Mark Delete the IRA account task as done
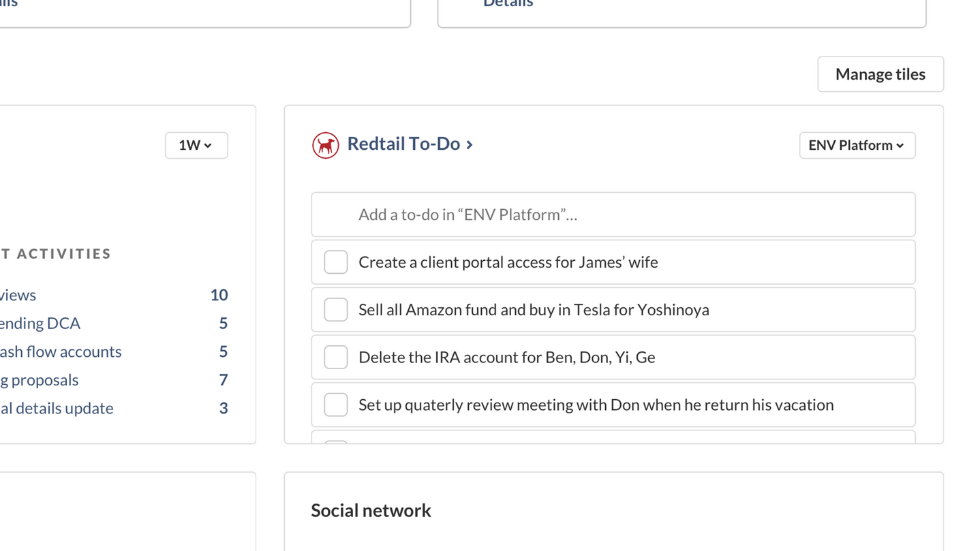980x551 pixels. click(x=335, y=358)
